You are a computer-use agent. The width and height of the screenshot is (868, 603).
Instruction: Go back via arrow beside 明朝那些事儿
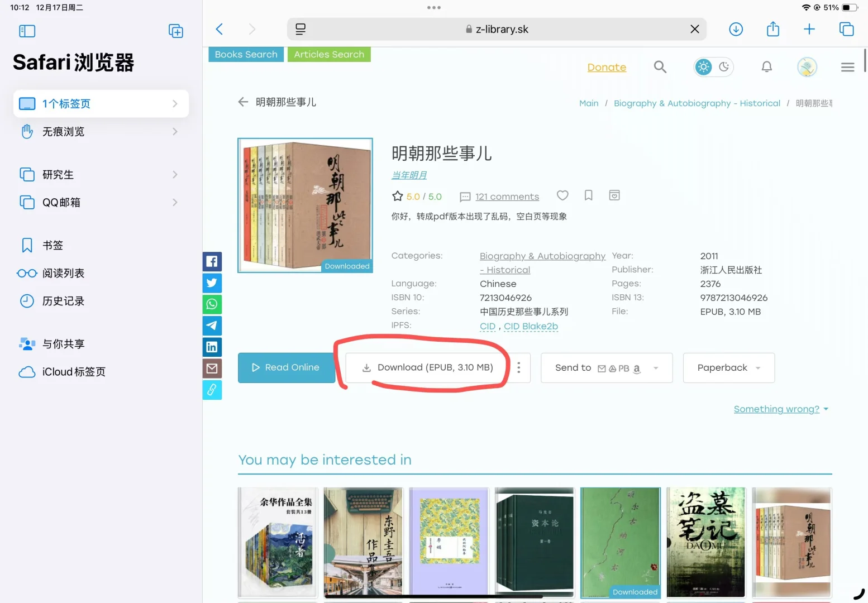tap(243, 102)
